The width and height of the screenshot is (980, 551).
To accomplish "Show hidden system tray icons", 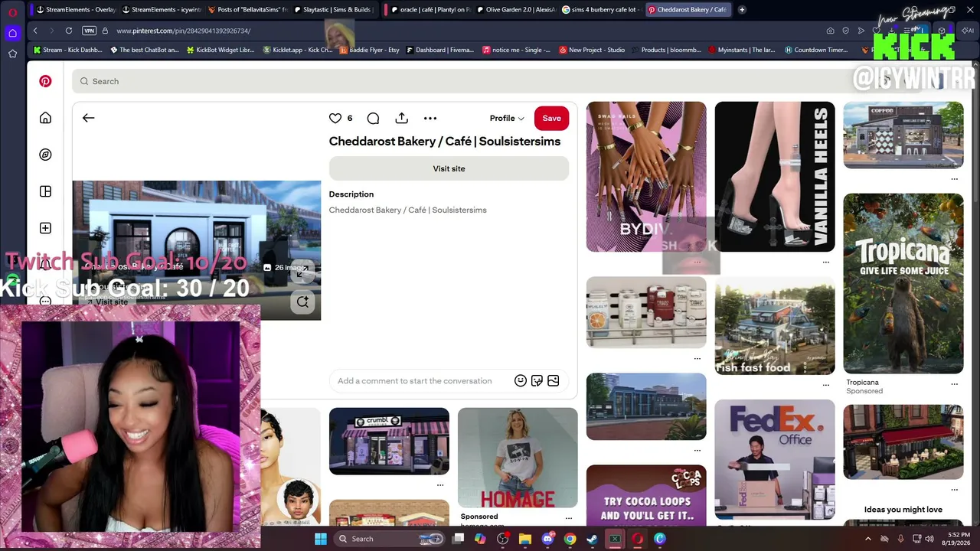I will [x=868, y=539].
